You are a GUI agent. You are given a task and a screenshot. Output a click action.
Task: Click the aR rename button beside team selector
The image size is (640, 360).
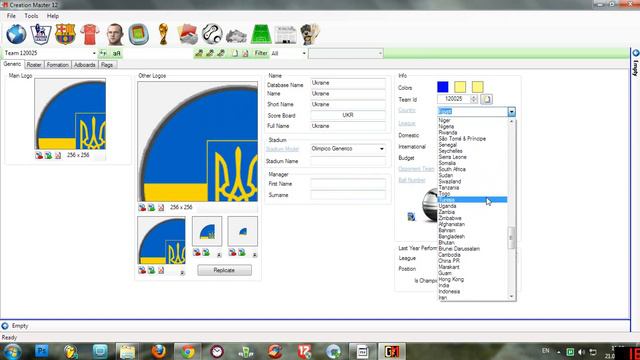point(116,53)
